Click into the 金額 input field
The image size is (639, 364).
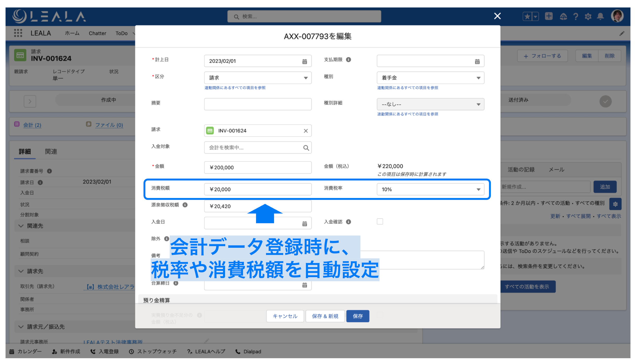[257, 168]
